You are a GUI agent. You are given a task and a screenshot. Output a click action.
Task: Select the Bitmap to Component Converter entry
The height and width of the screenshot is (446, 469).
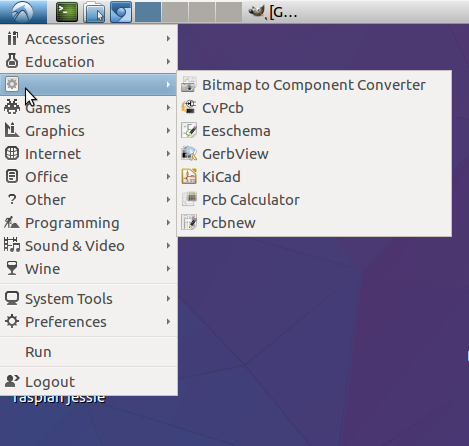point(314,85)
